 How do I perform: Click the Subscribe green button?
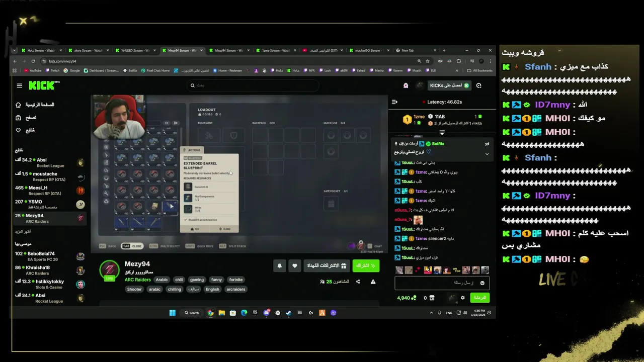click(366, 265)
